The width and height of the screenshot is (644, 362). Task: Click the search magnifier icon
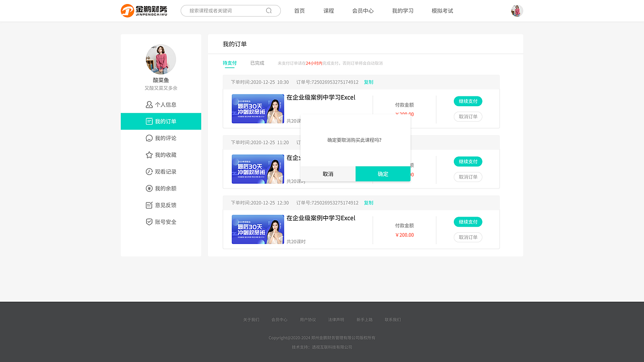pos(268,10)
